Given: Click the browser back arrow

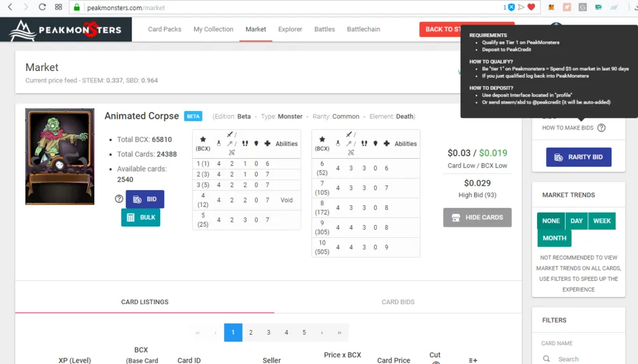Looking at the screenshot, I should click(x=10, y=7).
